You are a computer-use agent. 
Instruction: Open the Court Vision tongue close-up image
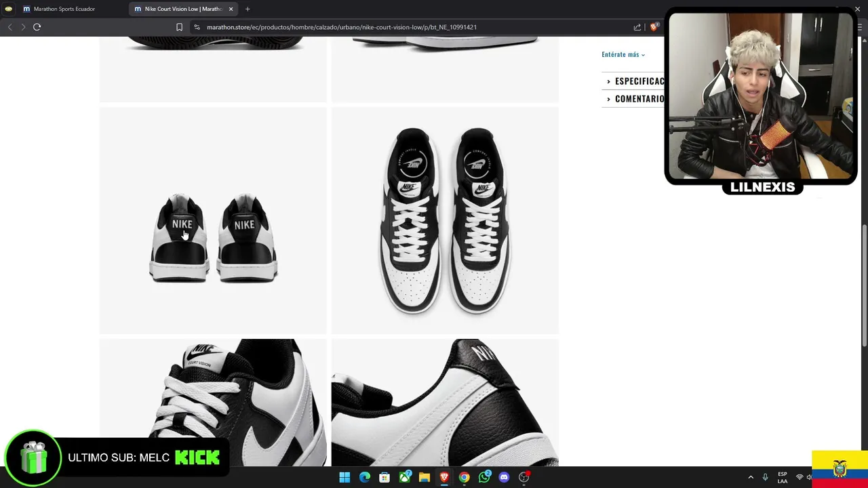(x=213, y=403)
